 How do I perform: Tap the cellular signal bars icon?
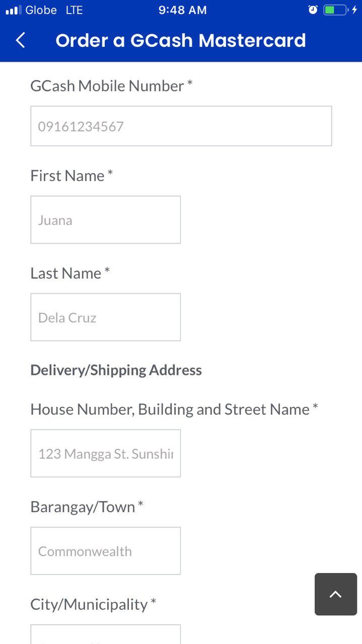14,10
